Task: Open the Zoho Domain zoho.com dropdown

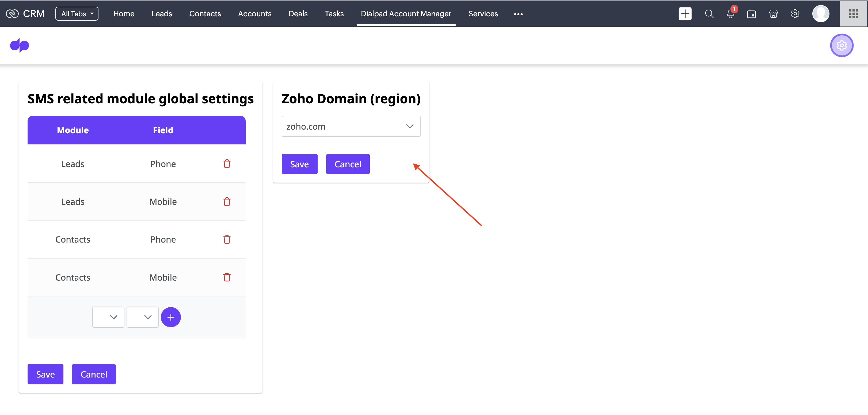Action: click(x=351, y=126)
